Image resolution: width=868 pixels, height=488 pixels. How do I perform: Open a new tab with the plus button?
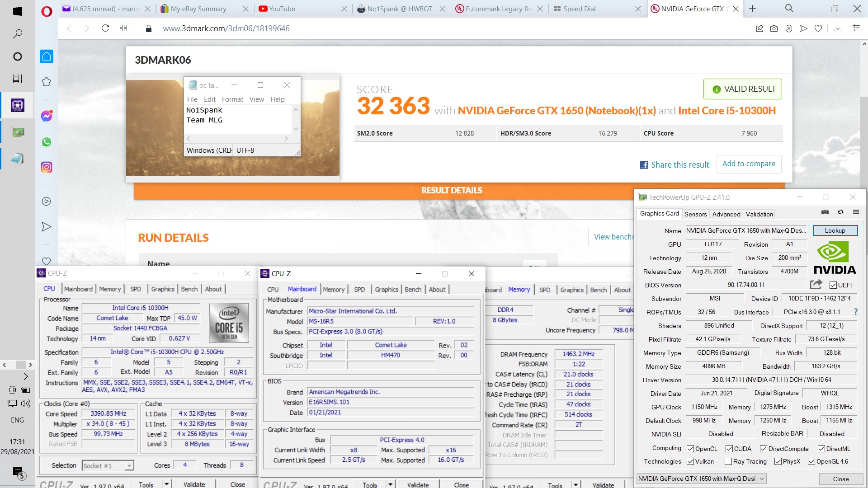coord(752,9)
